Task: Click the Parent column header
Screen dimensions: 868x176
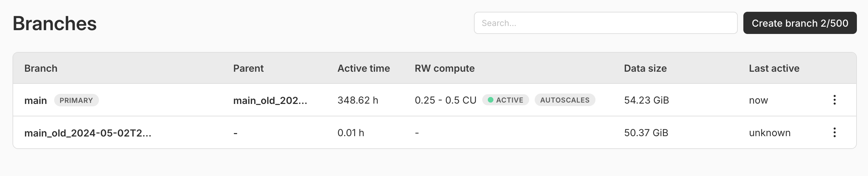Action: pyautogui.click(x=248, y=68)
